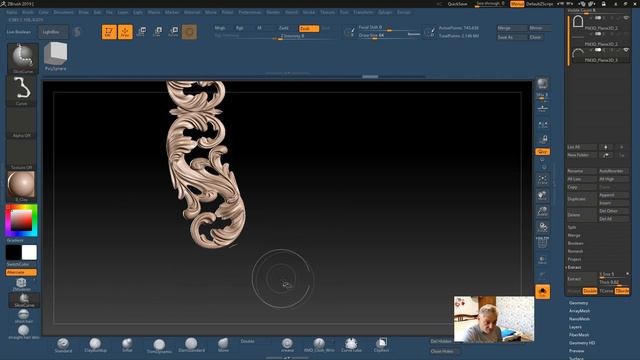Toggle Zadd sculpt mode
Viewport: 640px width, 360px height.
click(x=284, y=28)
